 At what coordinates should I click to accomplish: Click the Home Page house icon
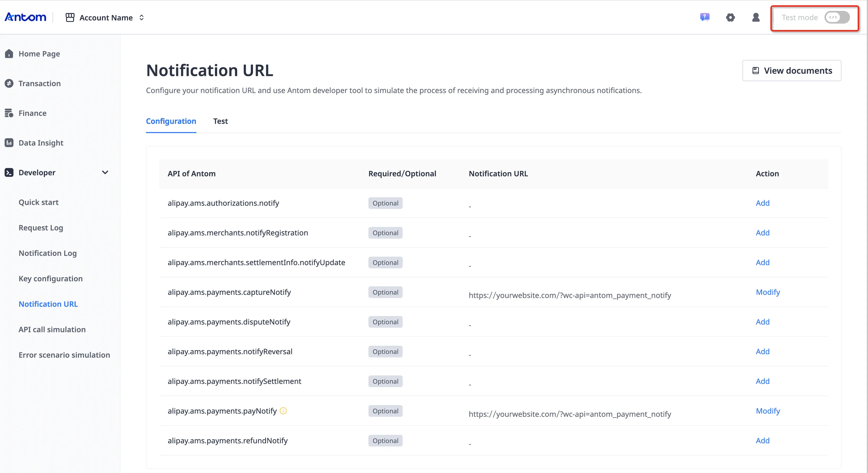[x=9, y=54]
